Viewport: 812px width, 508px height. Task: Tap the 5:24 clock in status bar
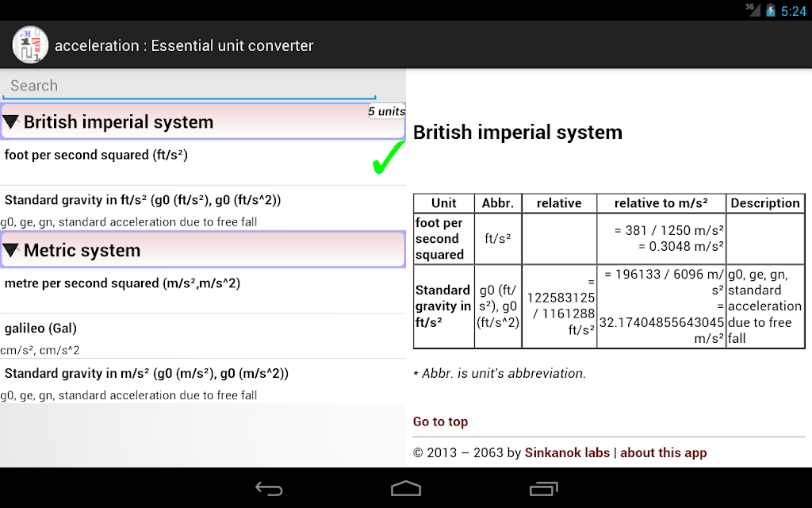click(793, 11)
